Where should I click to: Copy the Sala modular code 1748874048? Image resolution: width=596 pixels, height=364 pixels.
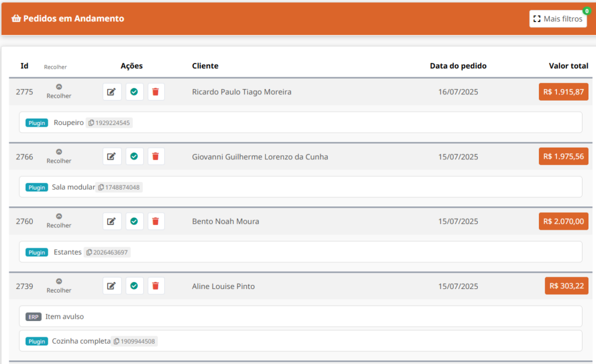click(x=119, y=187)
